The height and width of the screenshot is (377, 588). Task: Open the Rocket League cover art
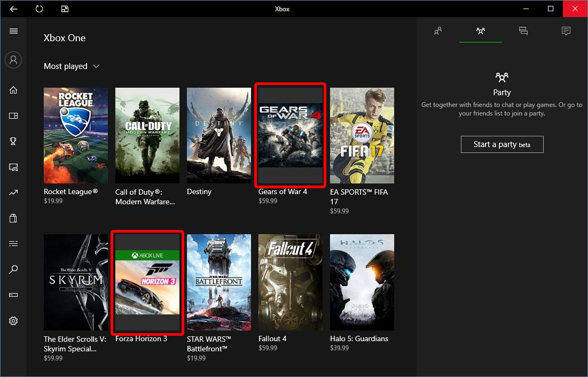75,135
